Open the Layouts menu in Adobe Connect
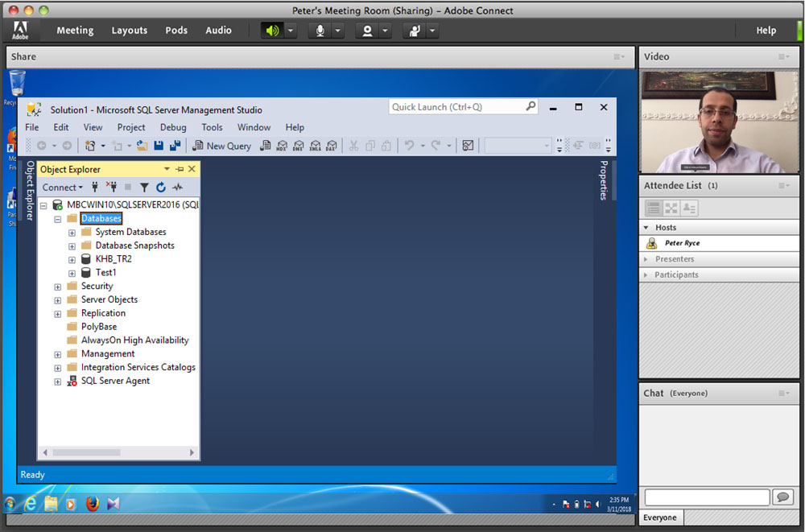Screen dimensions: 805x532 [130, 31]
